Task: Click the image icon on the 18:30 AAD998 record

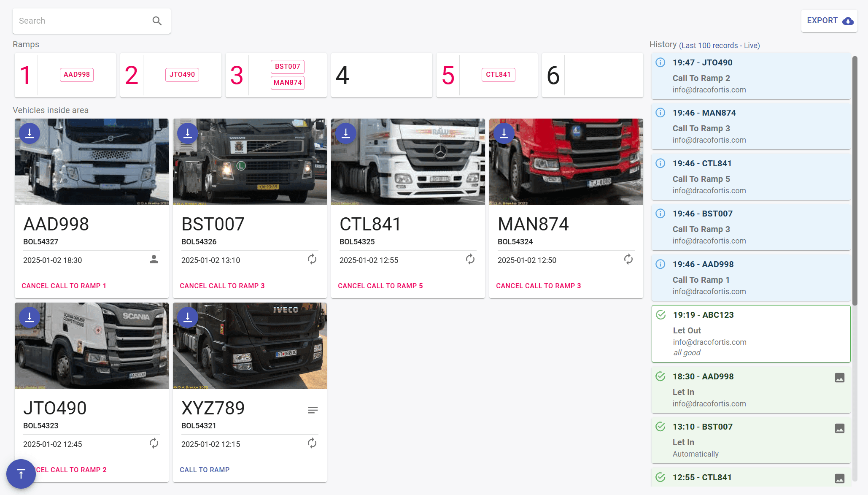Action: [839, 378]
